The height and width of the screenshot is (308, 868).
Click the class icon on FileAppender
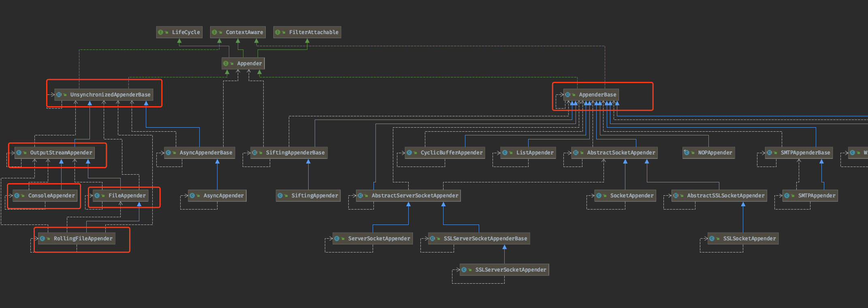pos(97,196)
